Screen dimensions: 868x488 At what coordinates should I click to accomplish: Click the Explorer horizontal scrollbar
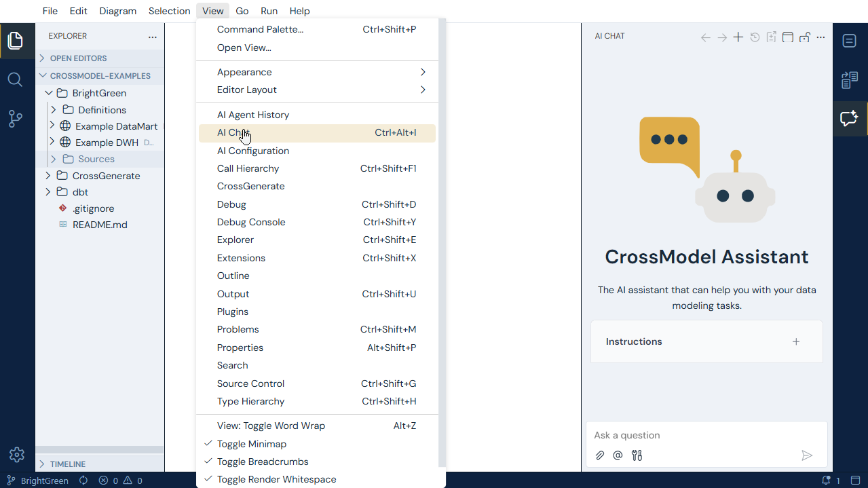pos(99,449)
